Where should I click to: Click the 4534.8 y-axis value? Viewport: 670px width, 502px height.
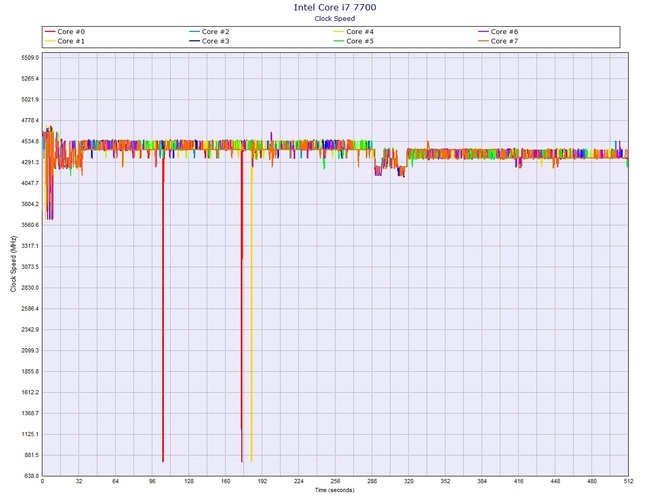pyautogui.click(x=30, y=141)
